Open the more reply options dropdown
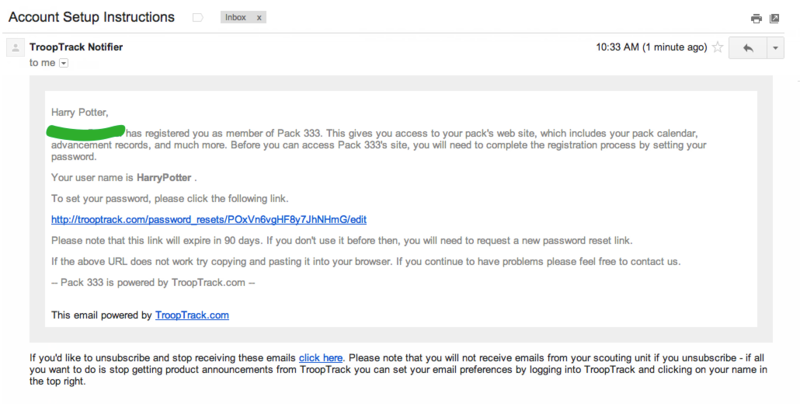The height and width of the screenshot is (404, 800). pyautogui.click(x=775, y=48)
